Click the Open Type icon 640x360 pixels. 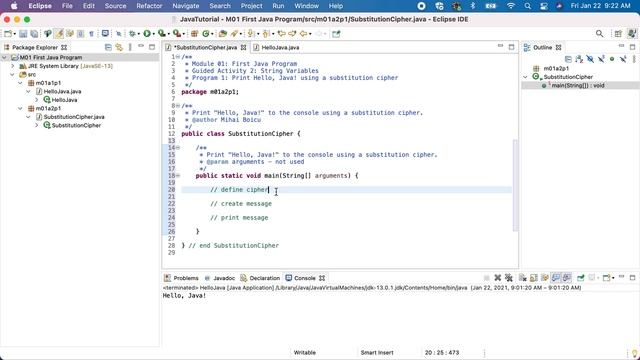(222, 34)
